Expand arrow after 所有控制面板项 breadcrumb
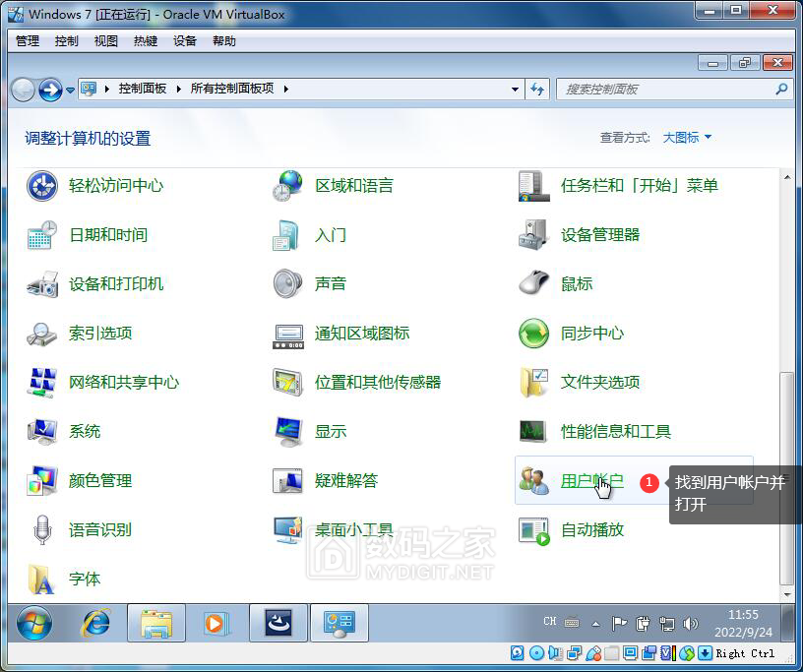This screenshot has height=672, width=803. pos(286,89)
